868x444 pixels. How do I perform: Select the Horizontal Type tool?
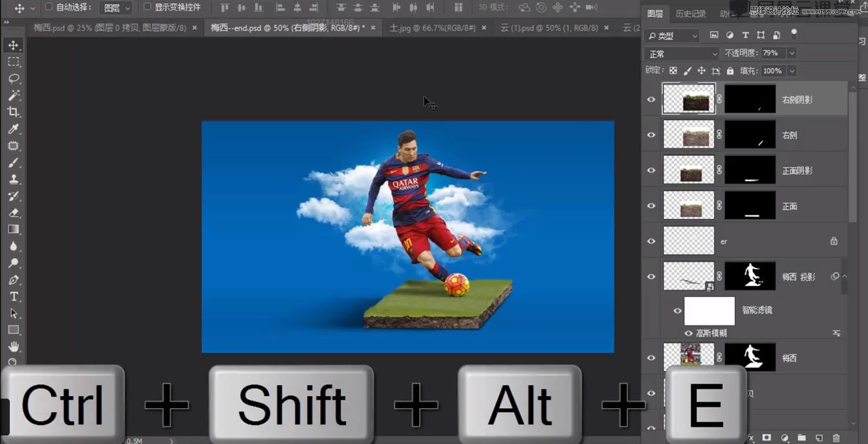pos(14,297)
